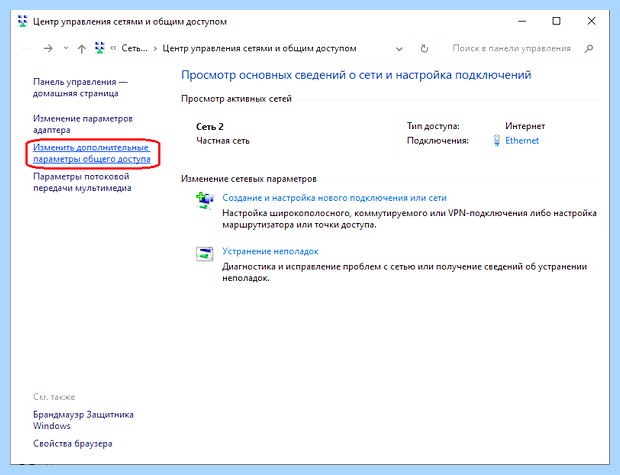Image resolution: width=620 pixels, height=475 pixels.
Task: Click the search magnifier icon
Action: (589, 49)
